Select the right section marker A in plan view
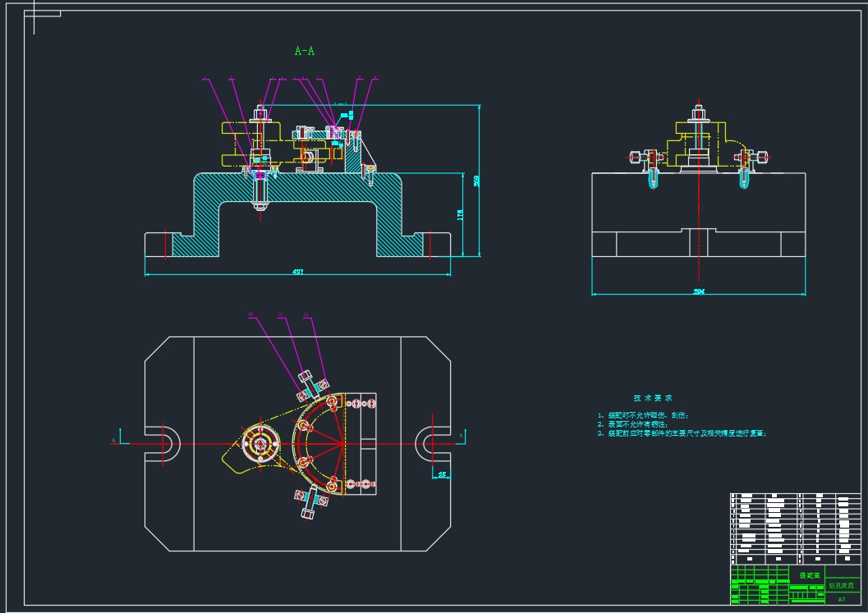Screen dimensions: 868x613 [461, 436]
